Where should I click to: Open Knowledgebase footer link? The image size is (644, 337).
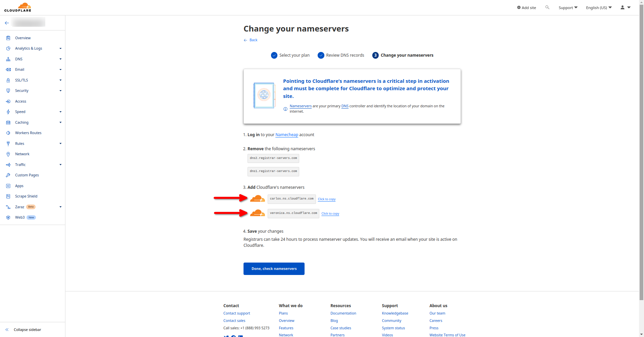click(395, 313)
